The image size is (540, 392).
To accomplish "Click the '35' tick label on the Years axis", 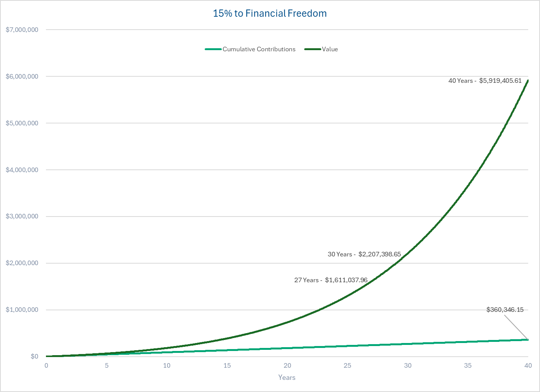I will [467, 365].
